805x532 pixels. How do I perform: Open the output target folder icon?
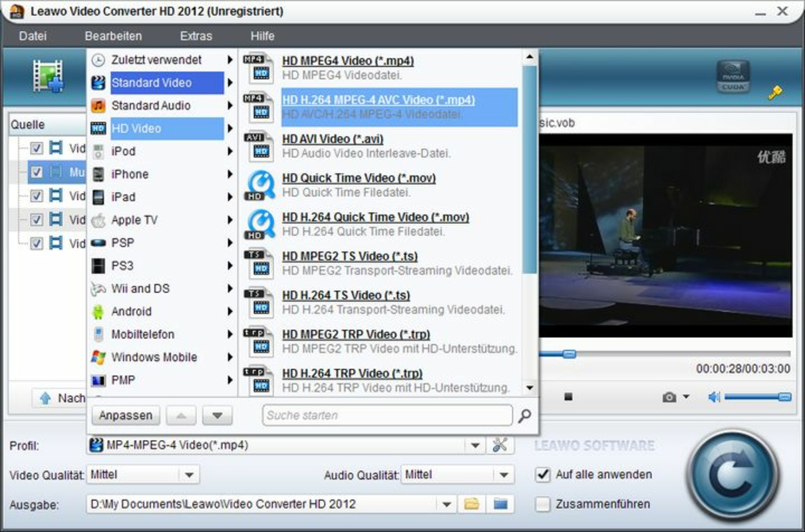500,504
